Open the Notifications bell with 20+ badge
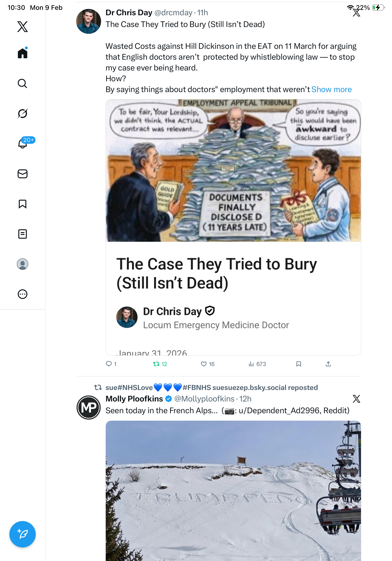 pyautogui.click(x=23, y=144)
